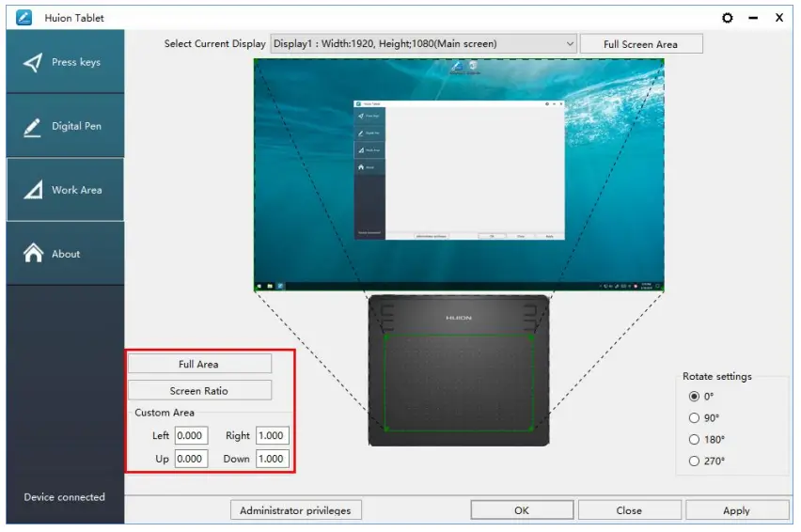Viewport: 801px width, 532px height.
Task: Click the Full Screen Area button
Action: (x=641, y=44)
